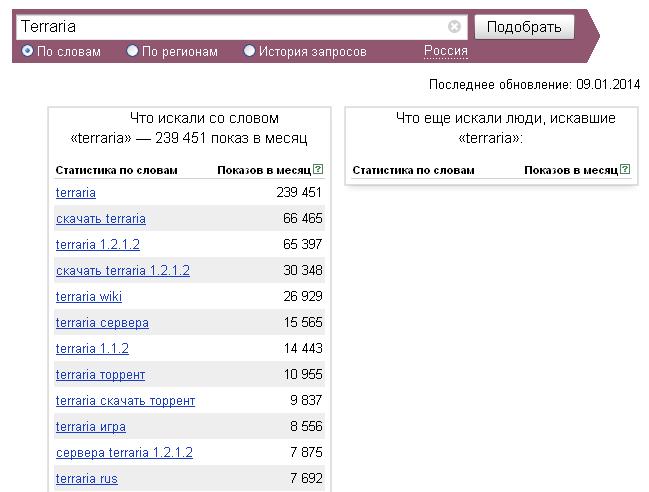Viewport: 649px width, 492px height.
Task: Select the 10 955 impressions value
Action: 303,374
